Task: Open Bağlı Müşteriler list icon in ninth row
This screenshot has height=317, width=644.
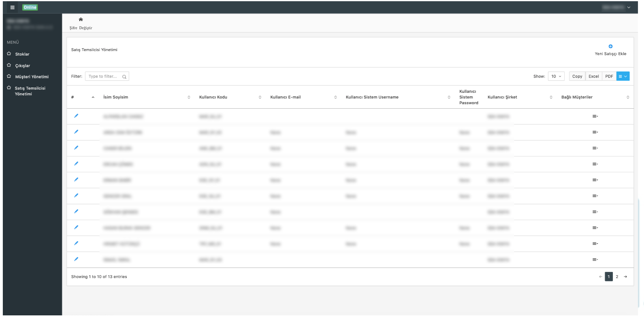Action: coord(595,244)
